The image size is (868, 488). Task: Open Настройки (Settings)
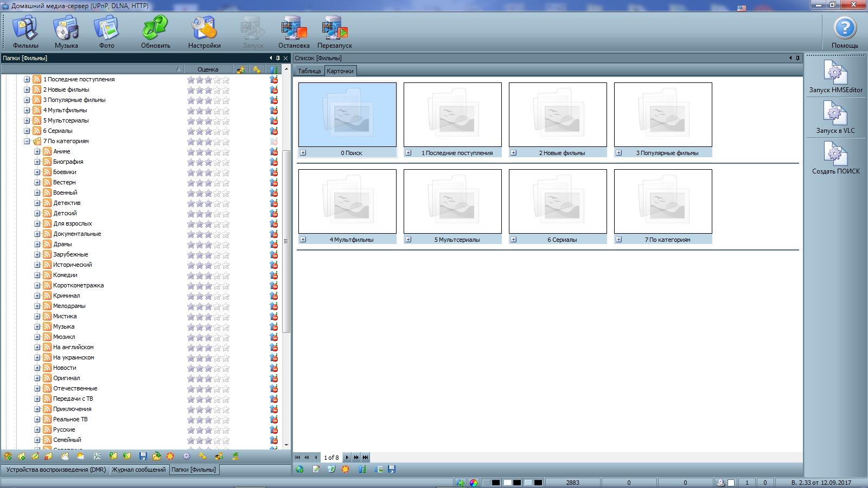tap(204, 32)
